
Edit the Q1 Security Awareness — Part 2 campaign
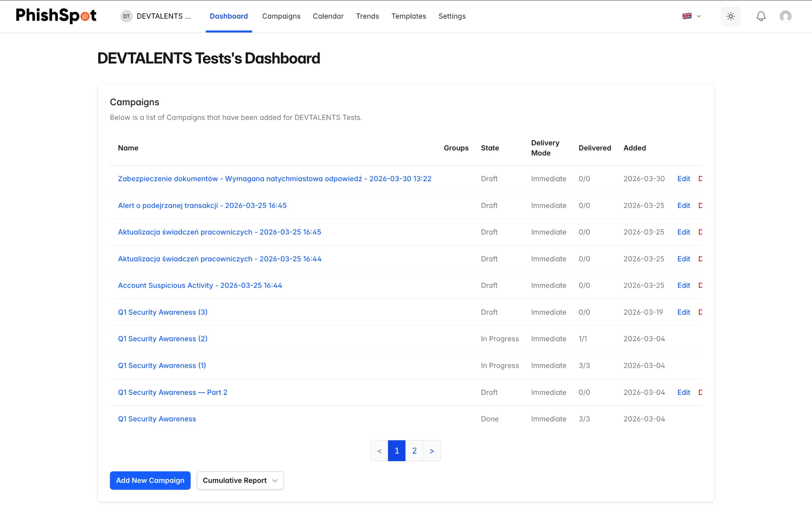tap(684, 392)
